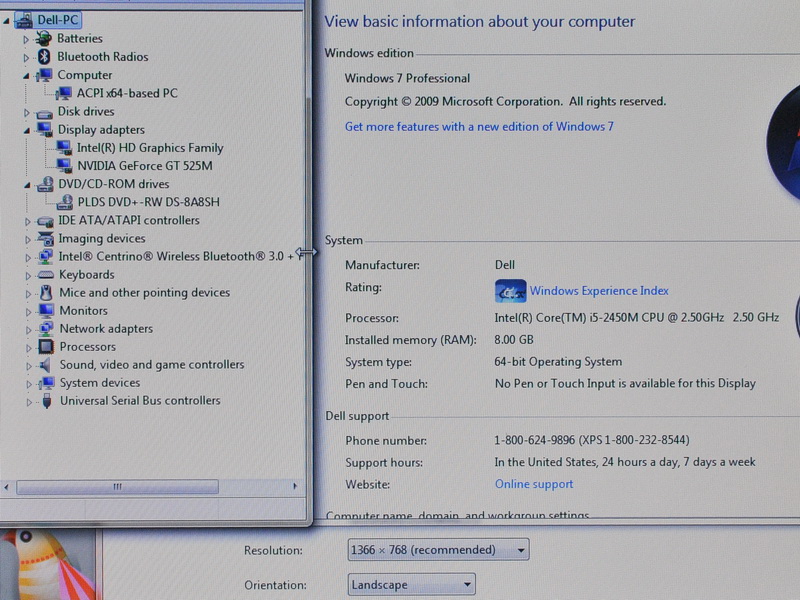Expand the Network adapters node
Viewport: 800px width, 600px height.
point(29,330)
